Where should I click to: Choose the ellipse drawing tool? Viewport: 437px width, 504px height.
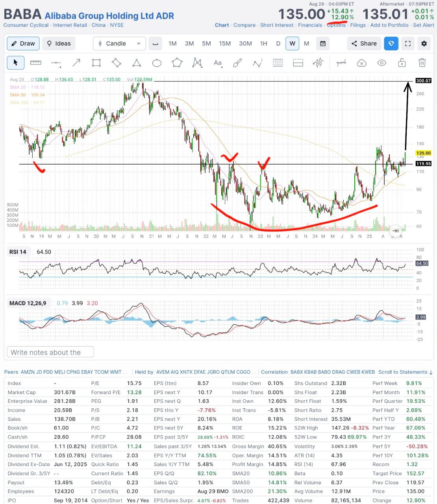(157, 63)
